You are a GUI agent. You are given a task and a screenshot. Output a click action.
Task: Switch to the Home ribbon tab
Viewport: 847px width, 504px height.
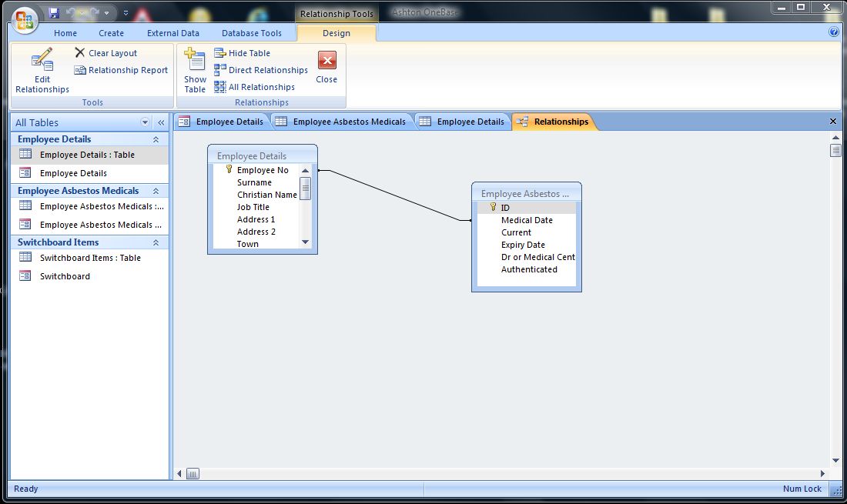tap(65, 33)
